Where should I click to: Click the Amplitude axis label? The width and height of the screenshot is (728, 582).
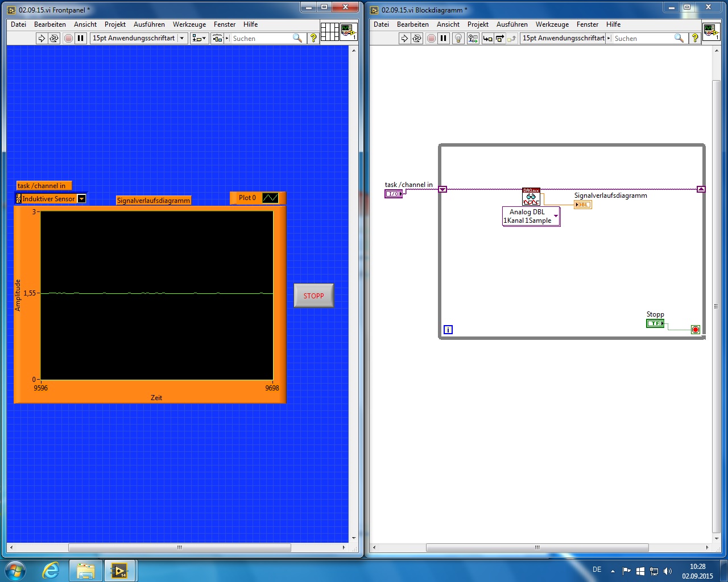click(18, 295)
